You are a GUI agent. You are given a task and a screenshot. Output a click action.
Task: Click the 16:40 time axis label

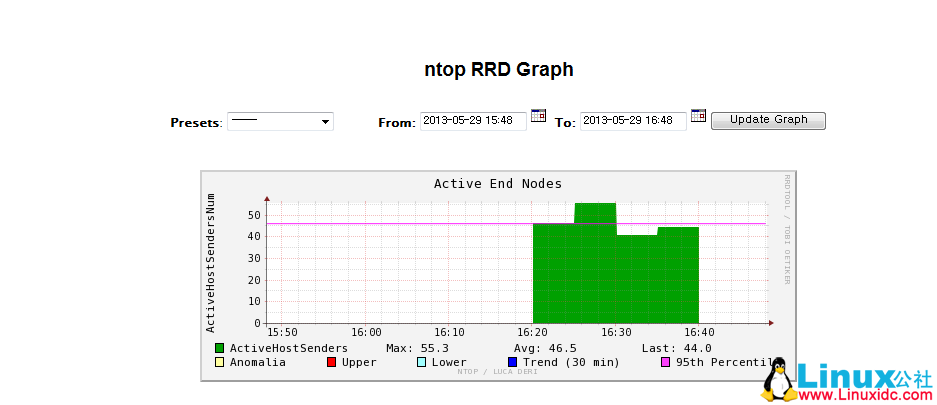point(699,332)
